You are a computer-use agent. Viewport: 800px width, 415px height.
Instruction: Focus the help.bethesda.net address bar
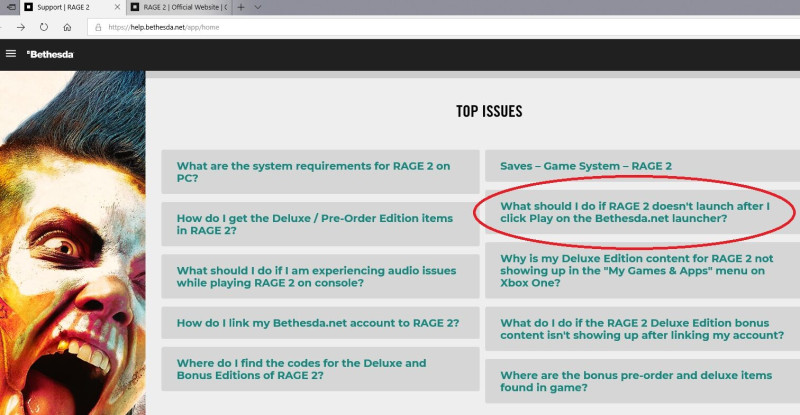[x=443, y=27]
